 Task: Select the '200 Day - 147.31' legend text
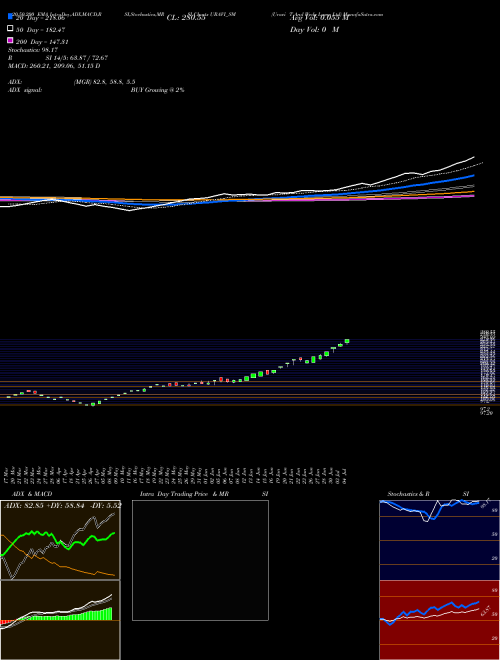coord(43,42)
